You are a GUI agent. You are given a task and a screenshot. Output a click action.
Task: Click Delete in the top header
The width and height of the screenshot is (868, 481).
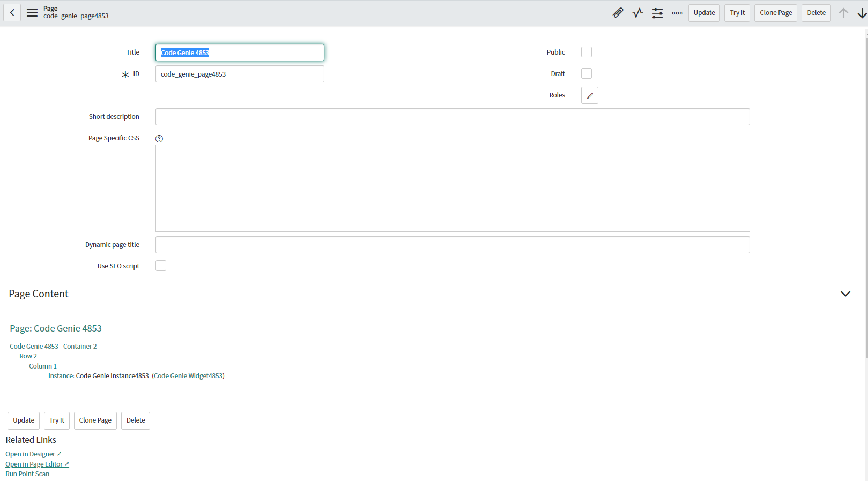point(816,13)
